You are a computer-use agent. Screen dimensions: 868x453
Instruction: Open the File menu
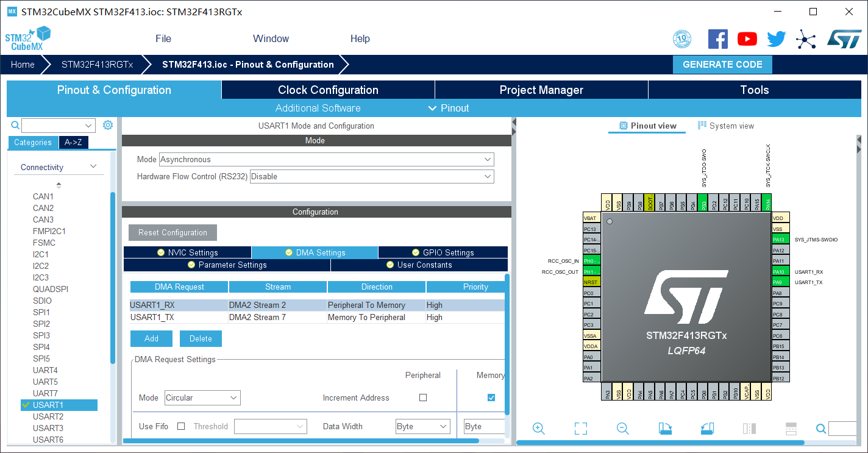pos(163,38)
